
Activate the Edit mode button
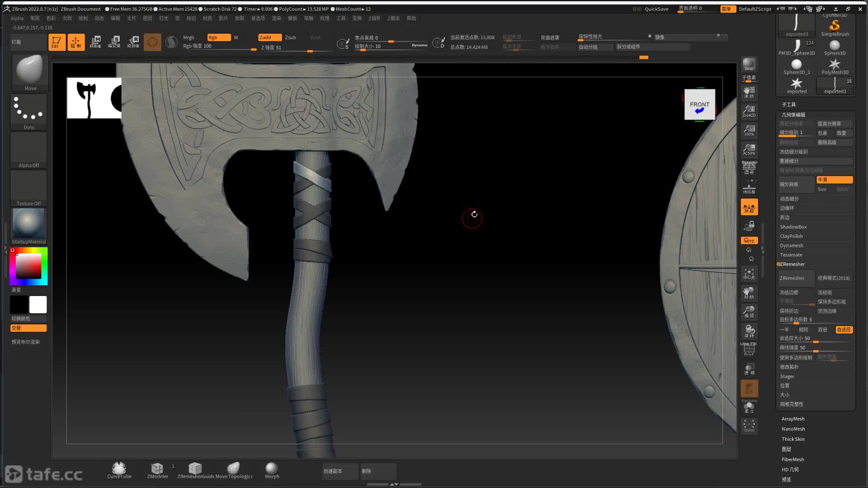[x=57, y=42]
